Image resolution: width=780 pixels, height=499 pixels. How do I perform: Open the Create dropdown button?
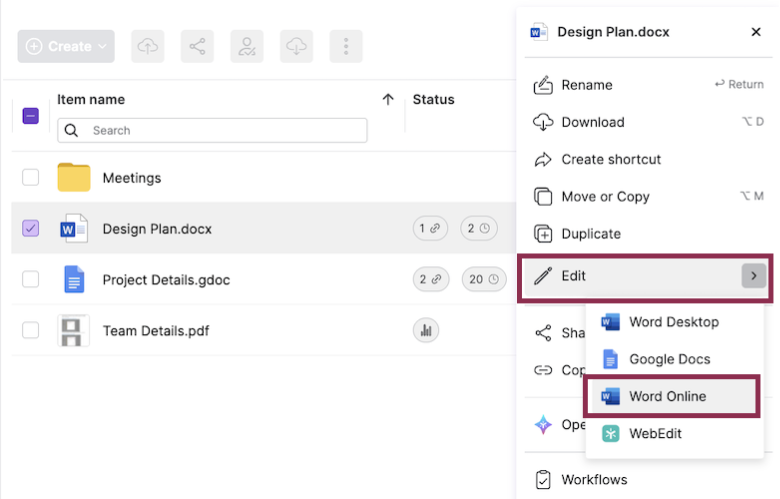click(66, 46)
